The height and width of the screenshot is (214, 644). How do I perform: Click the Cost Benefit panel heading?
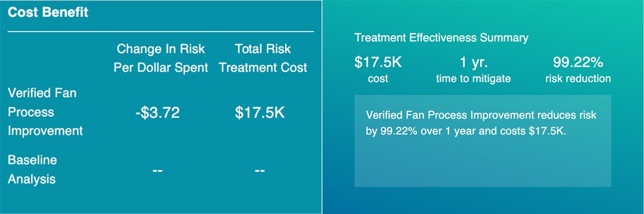coord(48,12)
